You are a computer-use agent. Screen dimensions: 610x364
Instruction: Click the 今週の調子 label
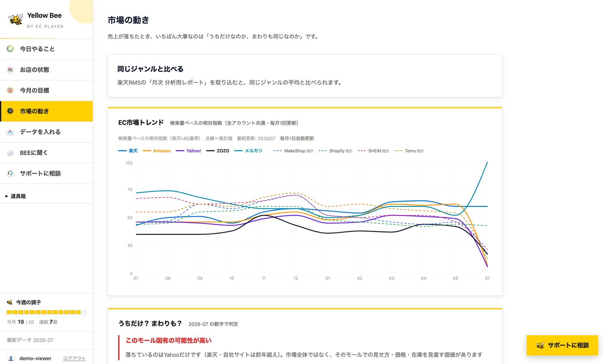point(28,302)
